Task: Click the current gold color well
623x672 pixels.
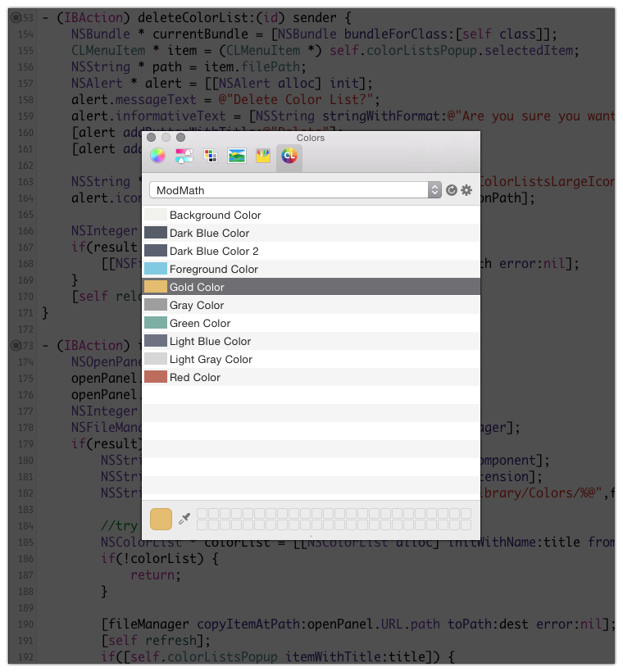Action: (x=161, y=519)
